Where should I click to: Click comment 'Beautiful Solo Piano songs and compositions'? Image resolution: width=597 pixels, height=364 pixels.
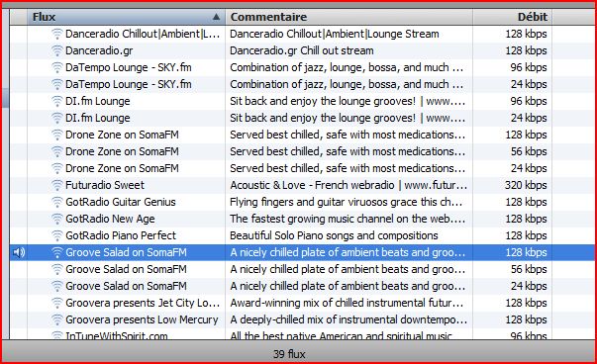(x=334, y=235)
